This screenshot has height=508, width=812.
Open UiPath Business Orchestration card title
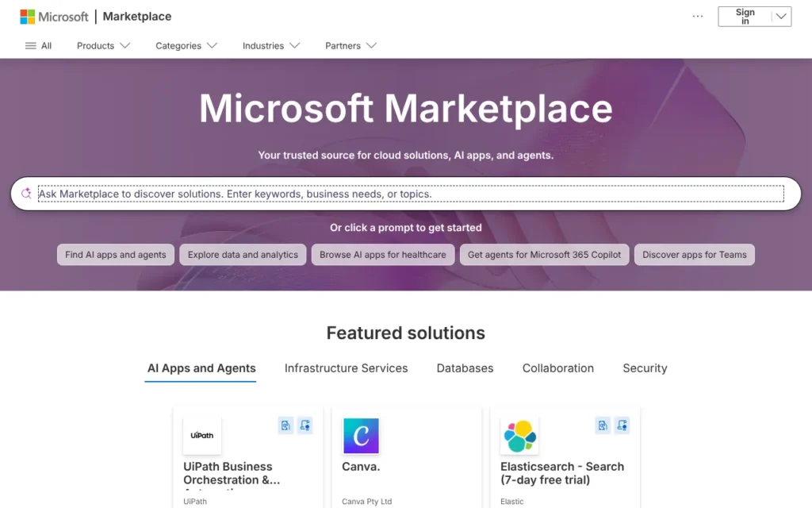click(x=232, y=473)
